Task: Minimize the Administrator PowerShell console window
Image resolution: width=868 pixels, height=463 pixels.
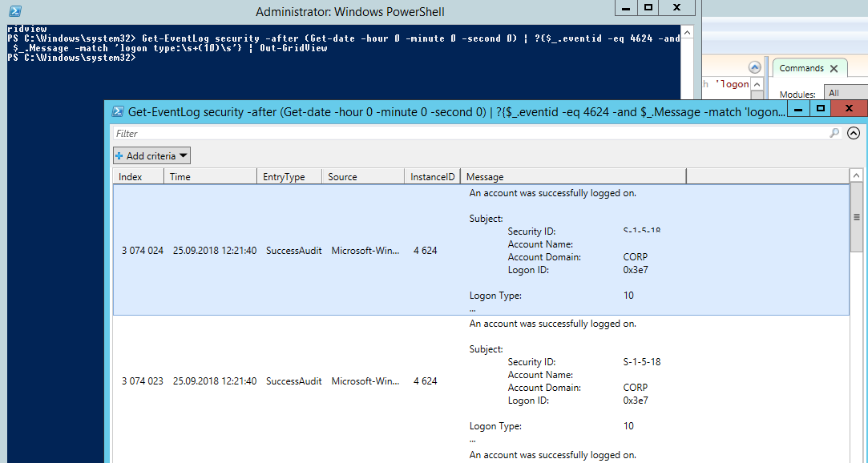Action: (x=627, y=7)
